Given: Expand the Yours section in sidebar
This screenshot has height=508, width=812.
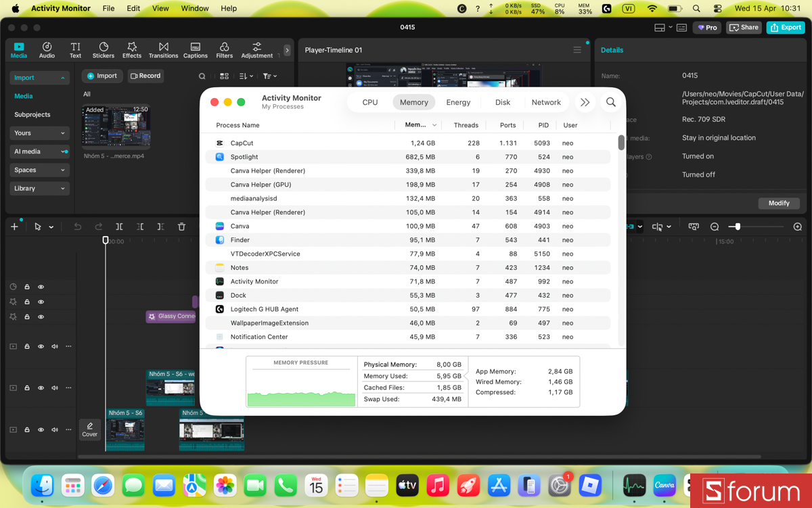Looking at the screenshot, I should (39, 133).
